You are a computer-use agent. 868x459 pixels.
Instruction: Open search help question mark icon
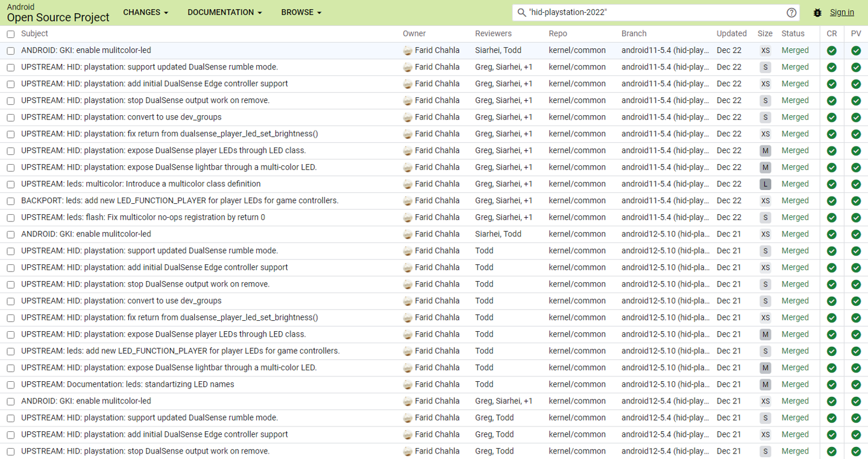(791, 13)
